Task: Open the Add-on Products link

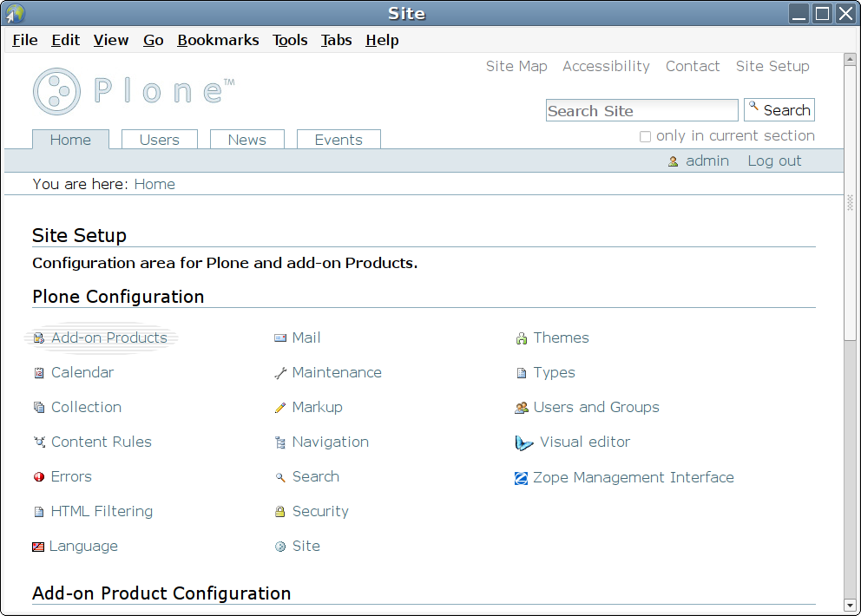Action: 108,338
